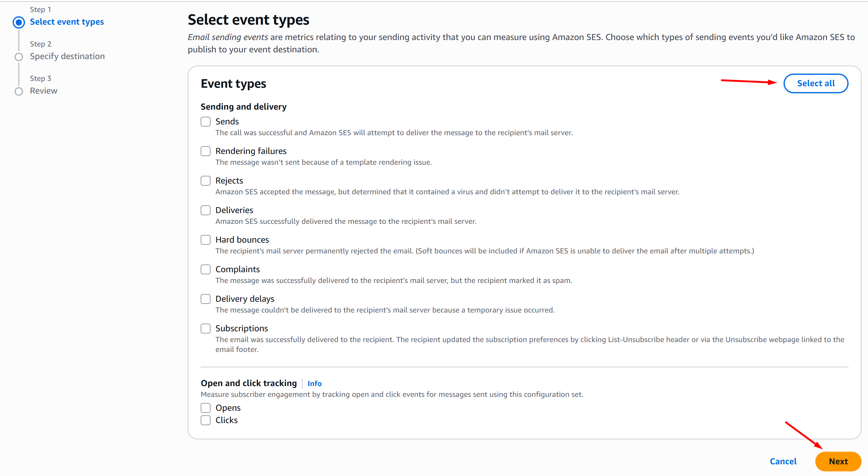Open the Info link for tracking
The width and height of the screenshot is (868, 476).
click(x=314, y=383)
